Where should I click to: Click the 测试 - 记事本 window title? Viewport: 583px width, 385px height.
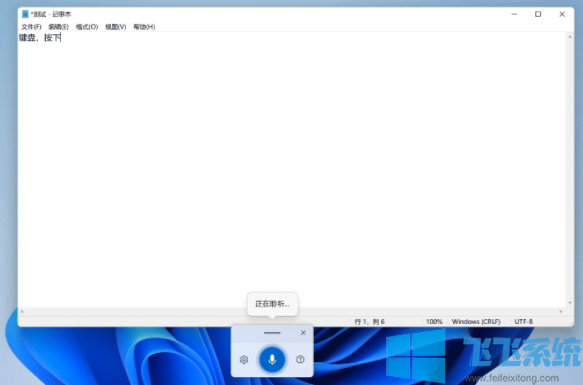(51, 14)
